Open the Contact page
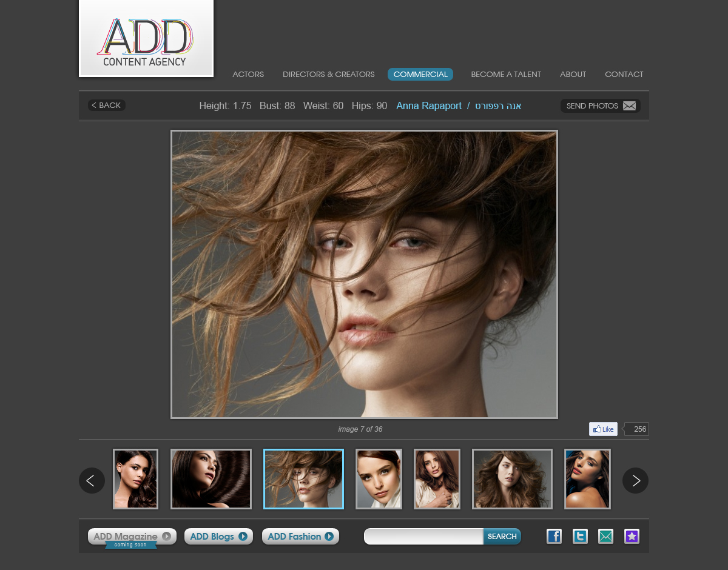Image resolution: width=728 pixels, height=570 pixels. (624, 75)
